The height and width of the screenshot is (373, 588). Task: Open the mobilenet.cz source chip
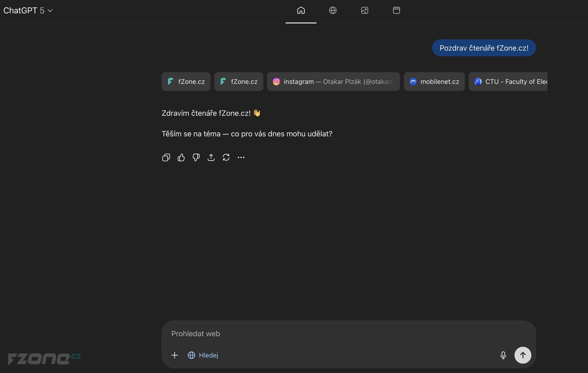[434, 82]
